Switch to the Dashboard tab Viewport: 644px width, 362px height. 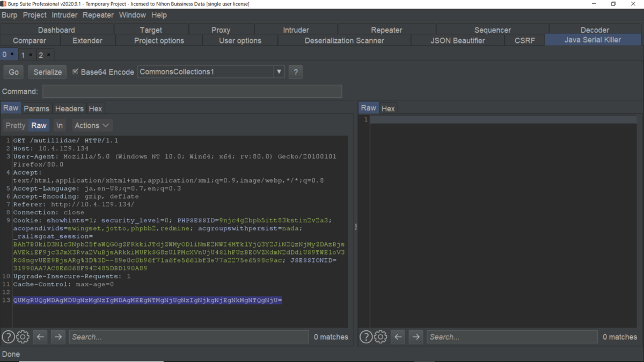coord(56,30)
